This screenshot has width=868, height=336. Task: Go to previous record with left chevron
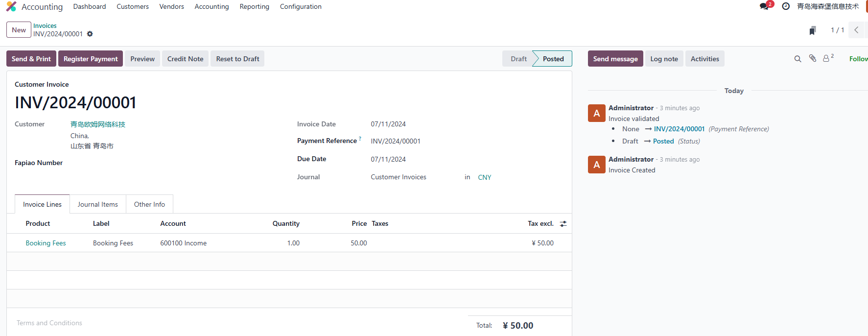[x=856, y=30]
